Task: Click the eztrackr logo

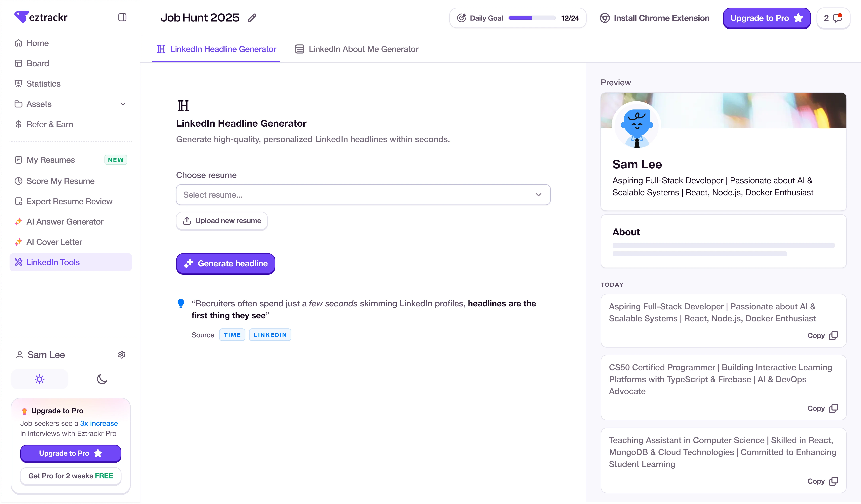Action: tap(41, 17)
